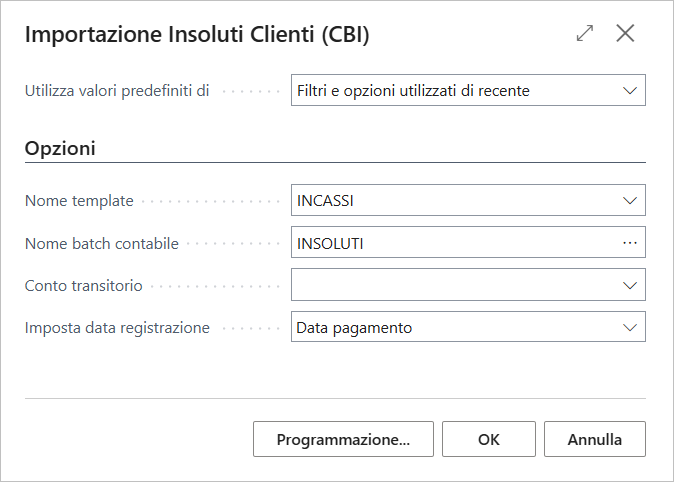Image resolution: width=674 pixels, height=482 pixels.
Task: Click the Programmazione... button
Action: click(343, 439)
